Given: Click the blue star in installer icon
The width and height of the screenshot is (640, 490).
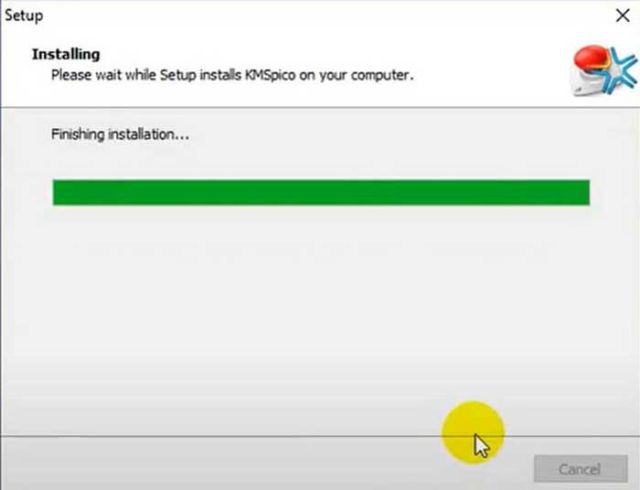Looking at the screenshot, I should pyautogui.click(x=621, y=70).
